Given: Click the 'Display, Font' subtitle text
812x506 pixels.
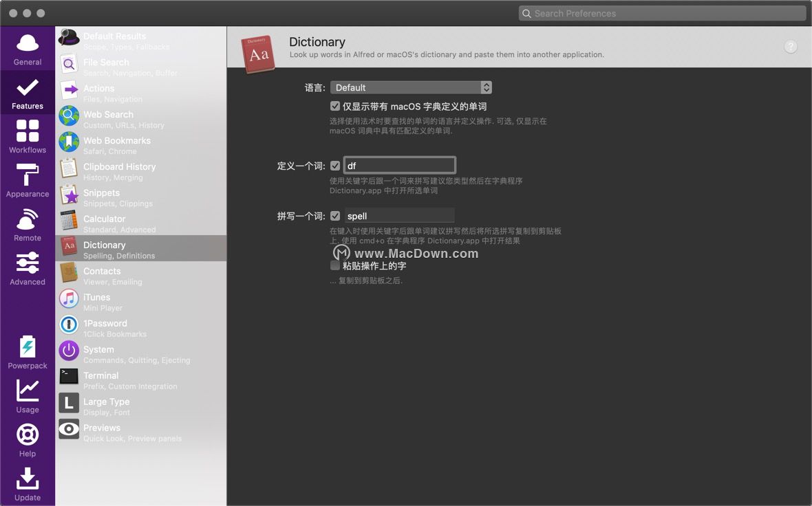Looking at the screenshot, I should tap(107, 413).
